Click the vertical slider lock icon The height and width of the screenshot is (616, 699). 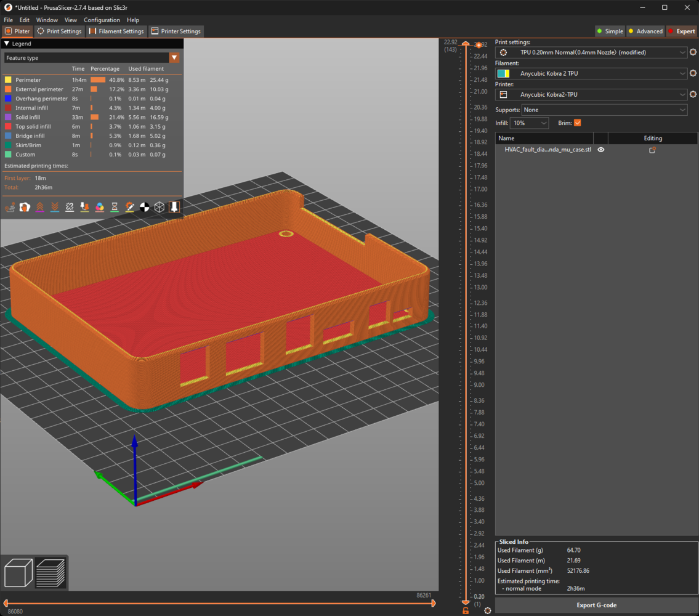tap(466, 610)
